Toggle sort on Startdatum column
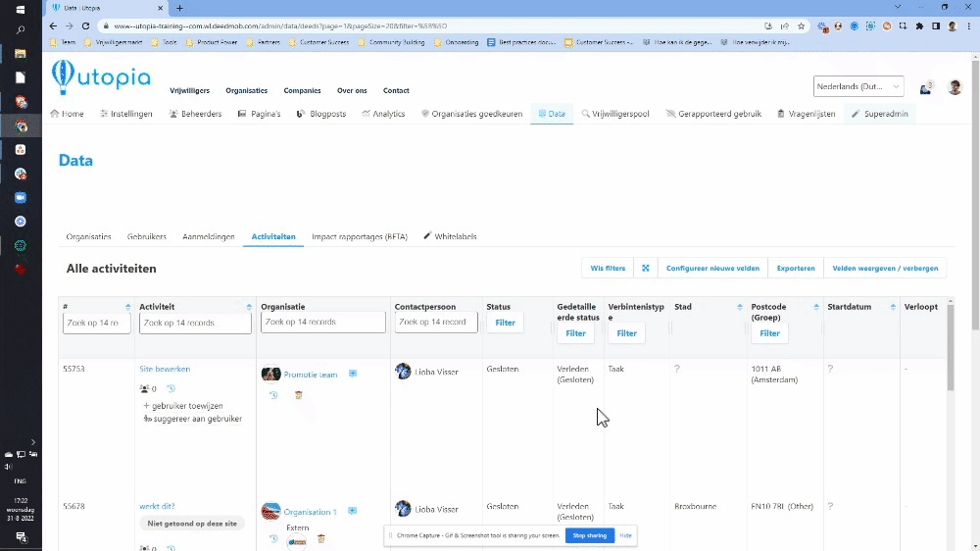The image size is (980, 551). (x=893, y=307)
